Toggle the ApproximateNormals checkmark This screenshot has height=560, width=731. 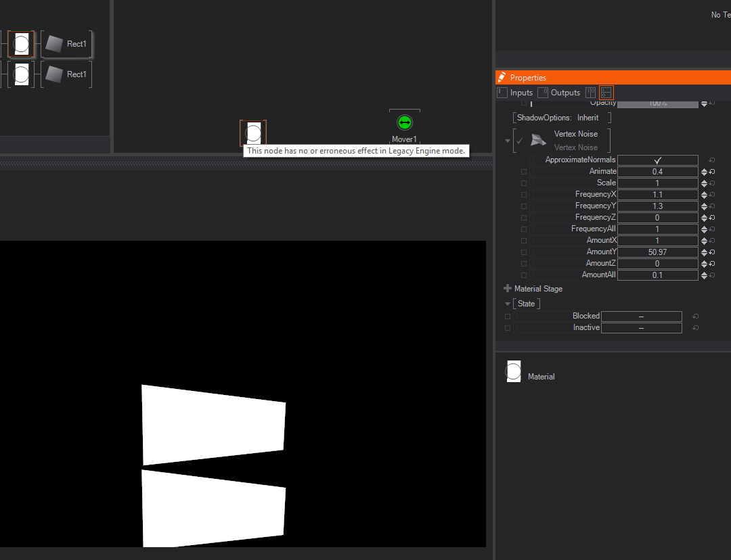pos(657,160)
